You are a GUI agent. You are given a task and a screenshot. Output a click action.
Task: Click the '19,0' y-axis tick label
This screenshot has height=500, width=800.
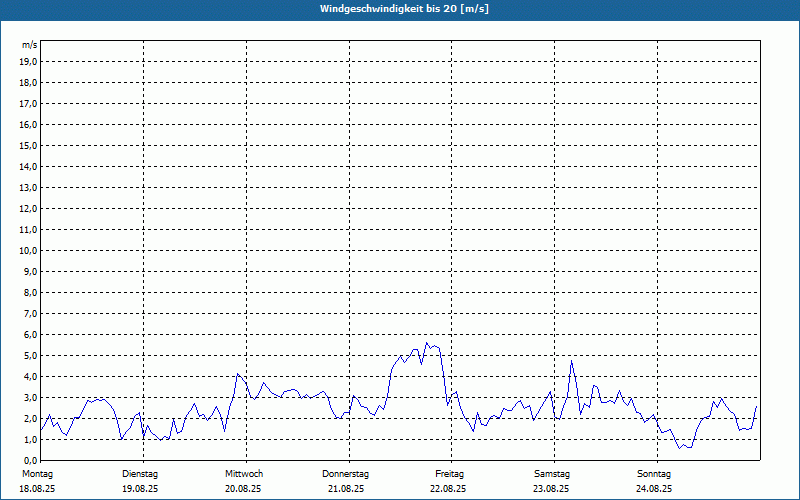pos(28,61)
